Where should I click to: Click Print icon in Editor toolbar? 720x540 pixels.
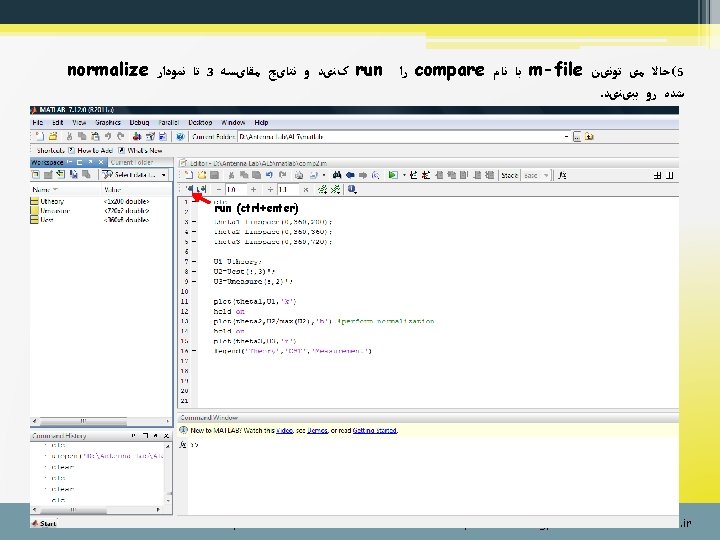[299, 175]
